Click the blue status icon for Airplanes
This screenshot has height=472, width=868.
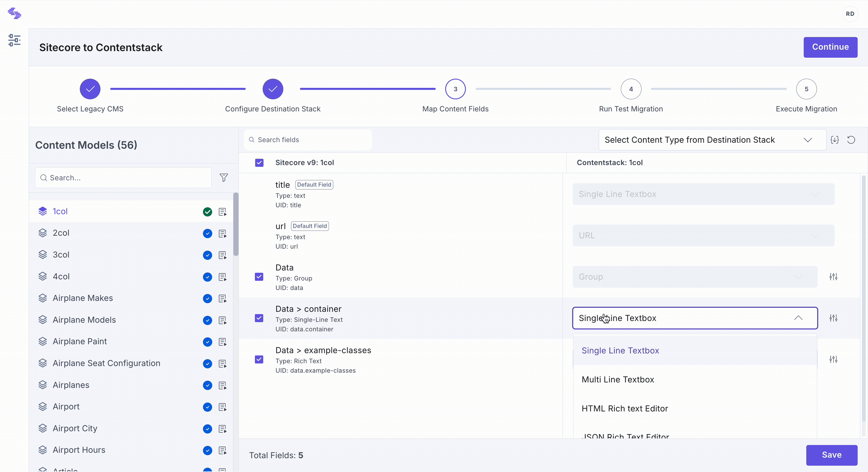[208, 385]
